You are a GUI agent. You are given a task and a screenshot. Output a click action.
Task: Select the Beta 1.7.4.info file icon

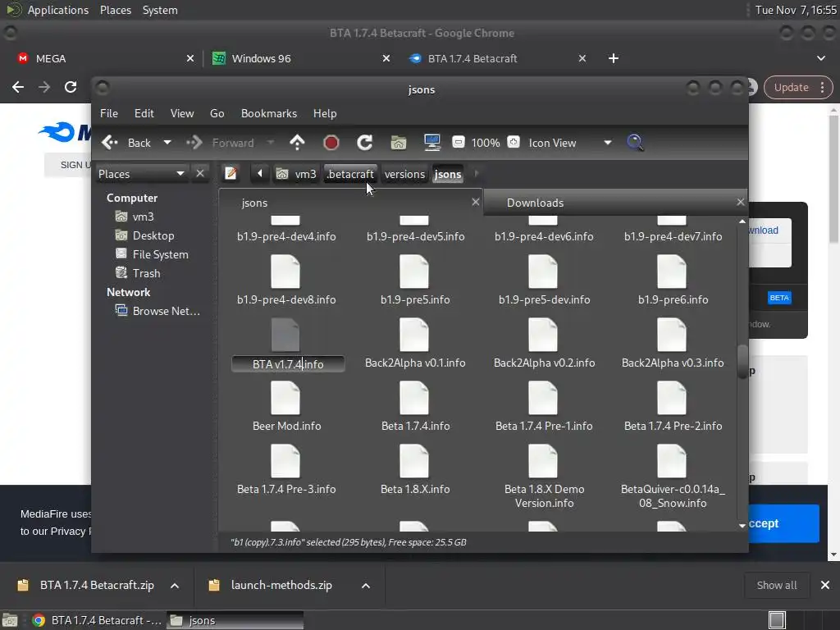414,398
